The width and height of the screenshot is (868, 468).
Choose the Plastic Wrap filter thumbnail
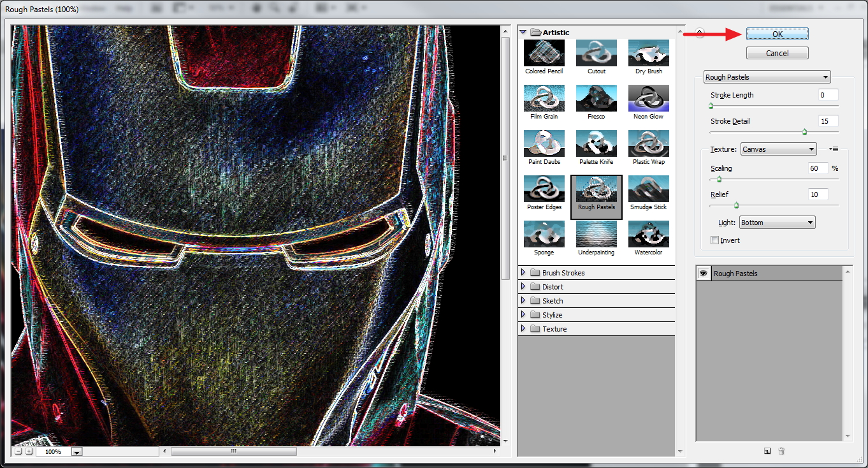[x=649, y=143]
